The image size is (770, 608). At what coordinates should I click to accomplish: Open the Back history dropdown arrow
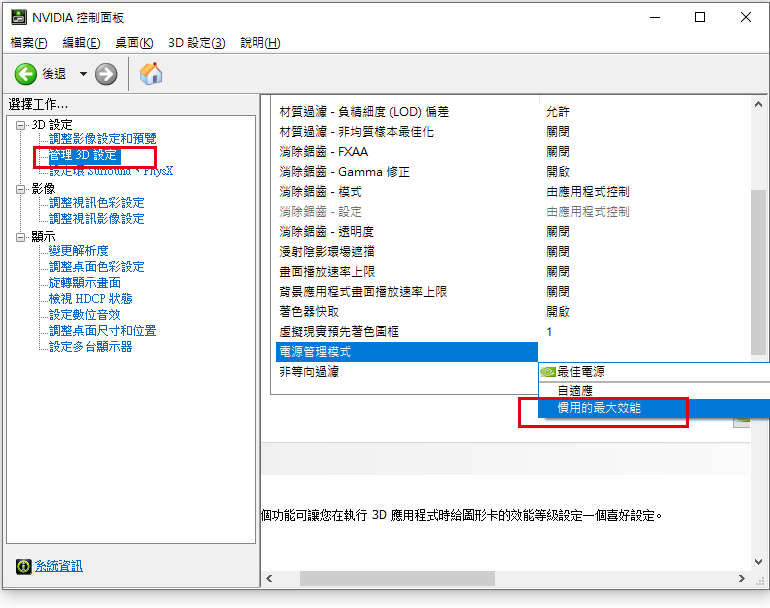[83, 74]
